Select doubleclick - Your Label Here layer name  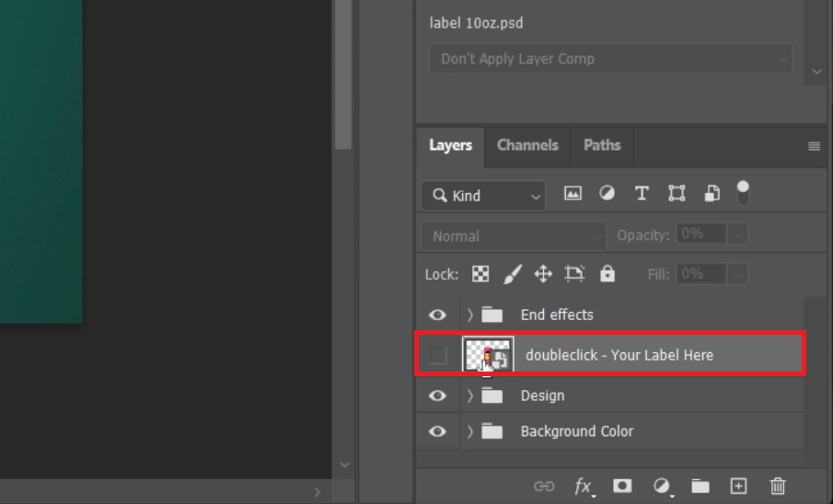click(x=619, y=355)
